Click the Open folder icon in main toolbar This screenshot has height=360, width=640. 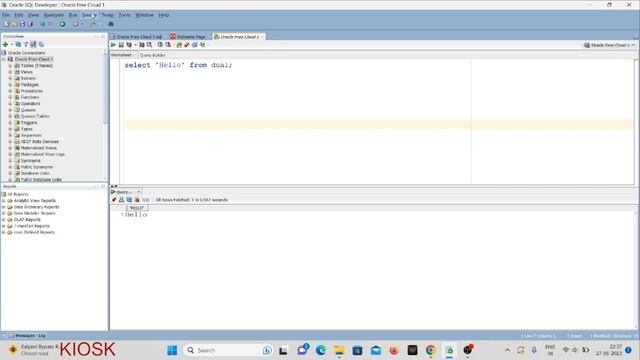pos(14,24)
